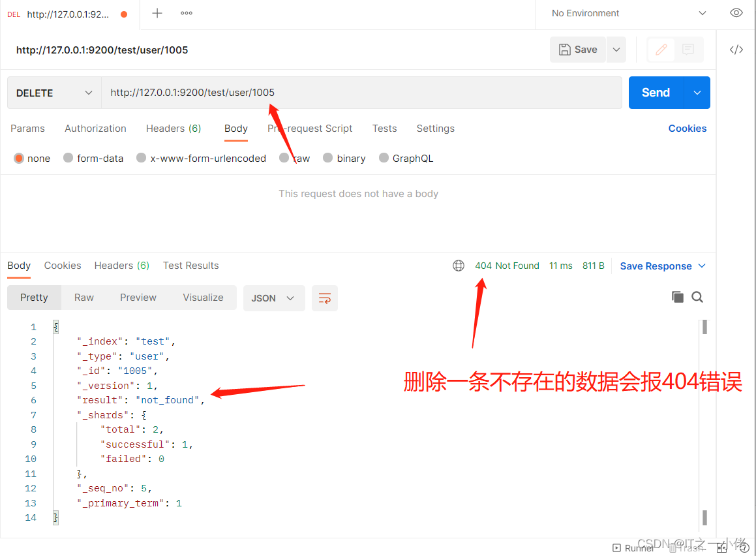The width and height of the screenshot is (756, 556).
Task: Click the 404 Not Found status text
Action: [507, 266]
